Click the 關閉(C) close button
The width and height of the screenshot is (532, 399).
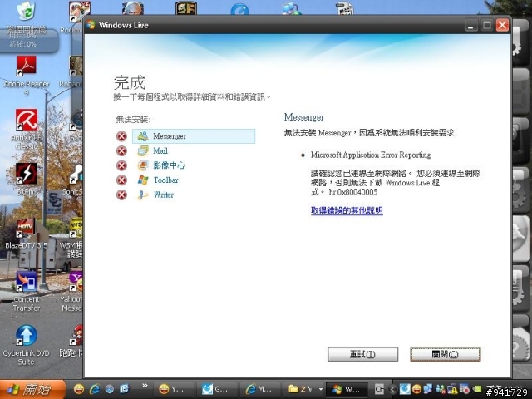point(446,354)
